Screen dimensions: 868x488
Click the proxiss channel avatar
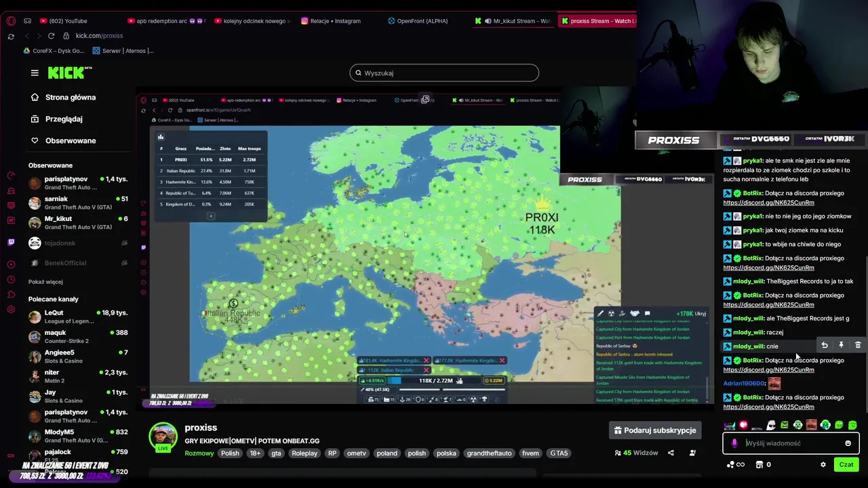[x=163, y=437]
